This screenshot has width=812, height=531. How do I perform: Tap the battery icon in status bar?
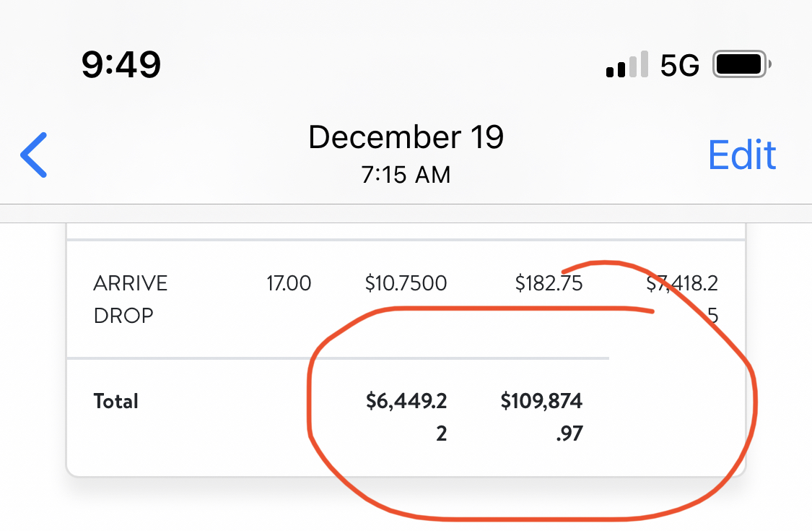coord(741,66)
